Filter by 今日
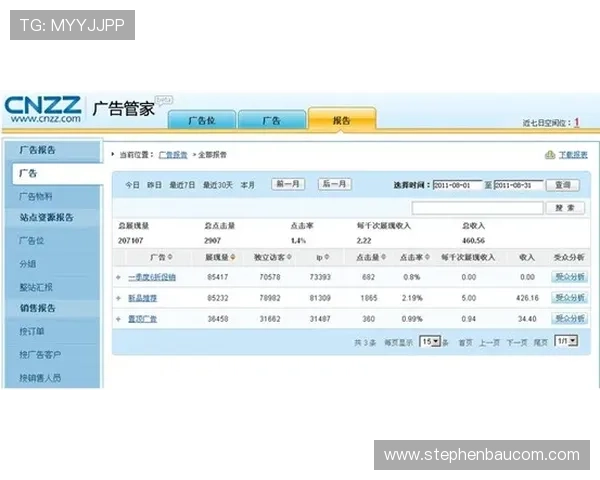Viewport: 600px width, 480px height. pos(132,185)
